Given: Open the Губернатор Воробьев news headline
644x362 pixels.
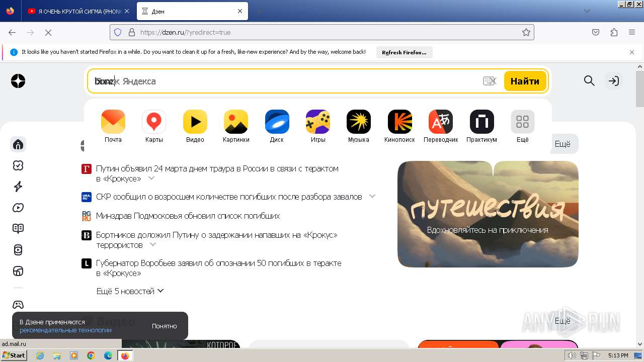Looking at the screenshot, I should coord(219,268).
